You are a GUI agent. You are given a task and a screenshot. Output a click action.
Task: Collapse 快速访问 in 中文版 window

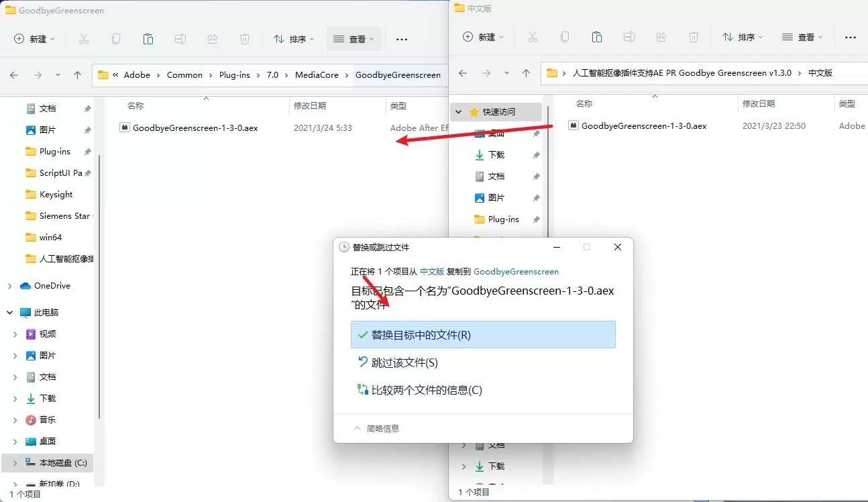pos(458,112)
